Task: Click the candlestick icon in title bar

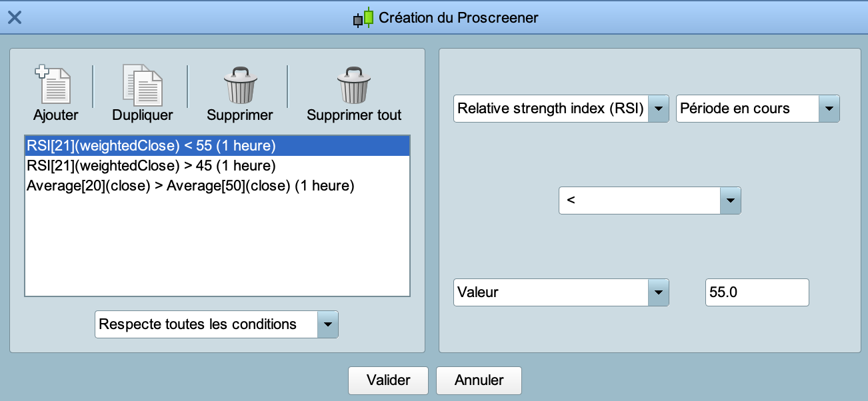Action: point(363,18)
